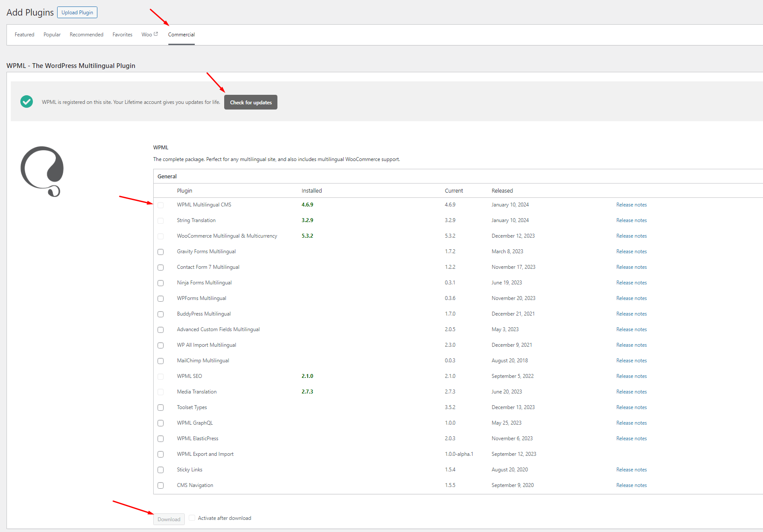Image resolution: width=763 pixels, height=532 pixels.
Task: Click the green registered checkmark icon
Action: tap(26, 102)
